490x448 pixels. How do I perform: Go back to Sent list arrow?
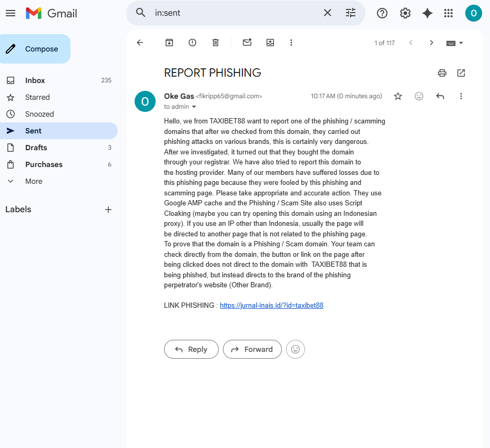(140, 43)
